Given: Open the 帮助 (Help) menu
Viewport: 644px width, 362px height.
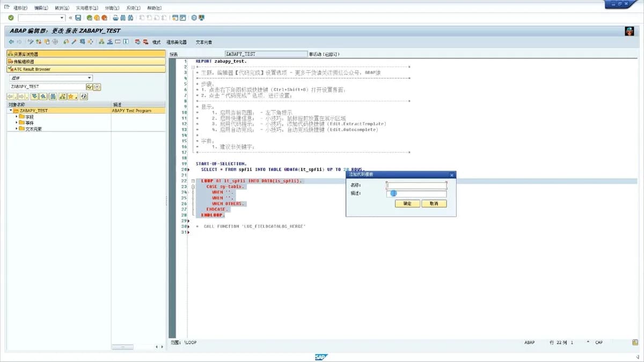Looking at the screenshot, I should pyautogui.click(x=154, y=8).
